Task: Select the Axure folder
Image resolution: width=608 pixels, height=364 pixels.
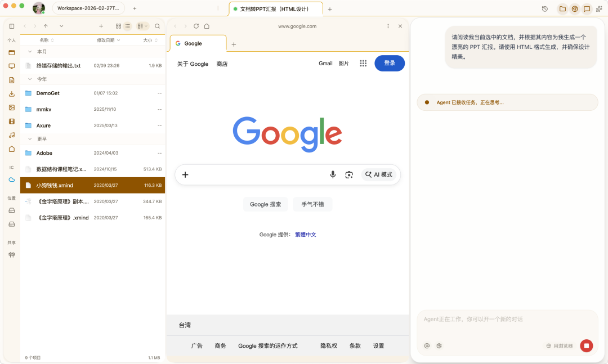Action: click(92, 125)
